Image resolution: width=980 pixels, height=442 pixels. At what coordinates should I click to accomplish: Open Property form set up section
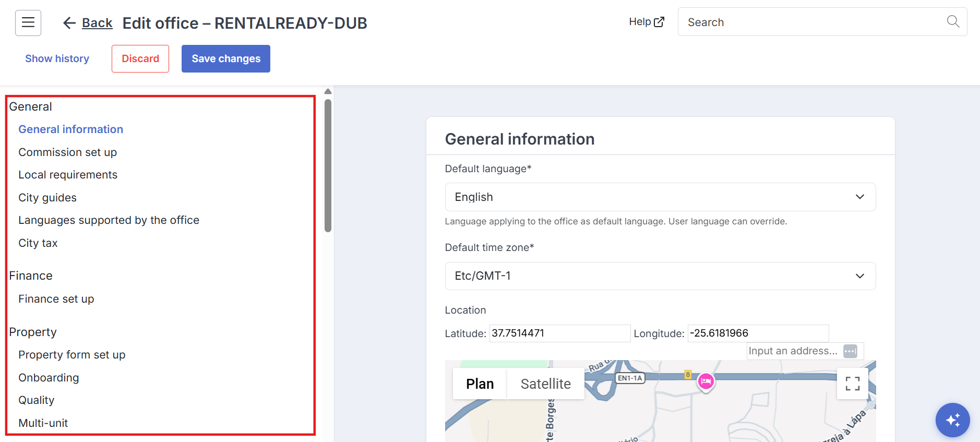72,355
